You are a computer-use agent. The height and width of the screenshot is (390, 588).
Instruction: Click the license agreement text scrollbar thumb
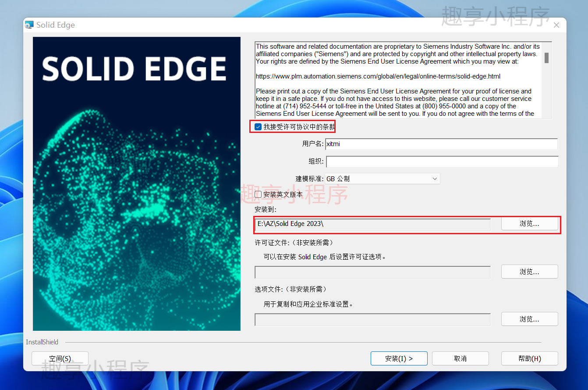coord(547,57)
